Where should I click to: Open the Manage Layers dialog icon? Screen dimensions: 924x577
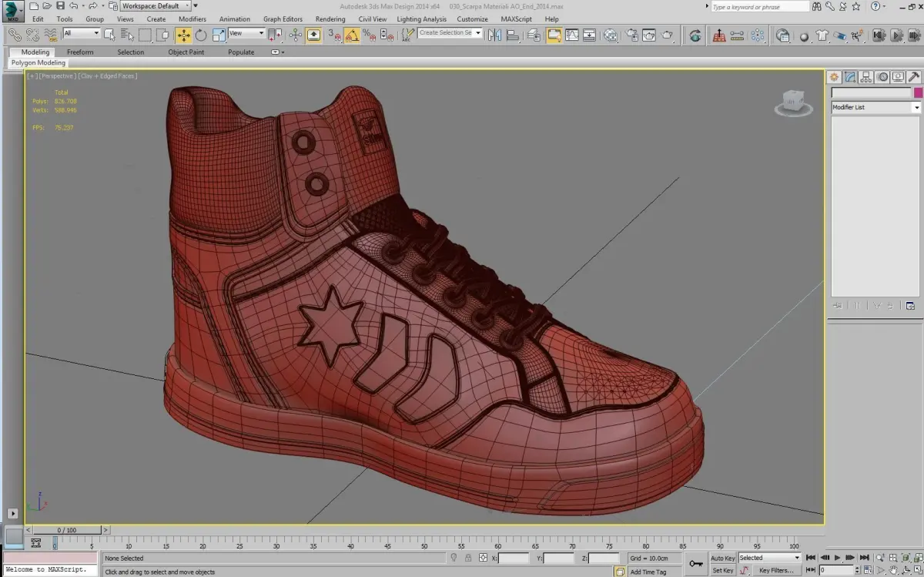coord(534,35)
